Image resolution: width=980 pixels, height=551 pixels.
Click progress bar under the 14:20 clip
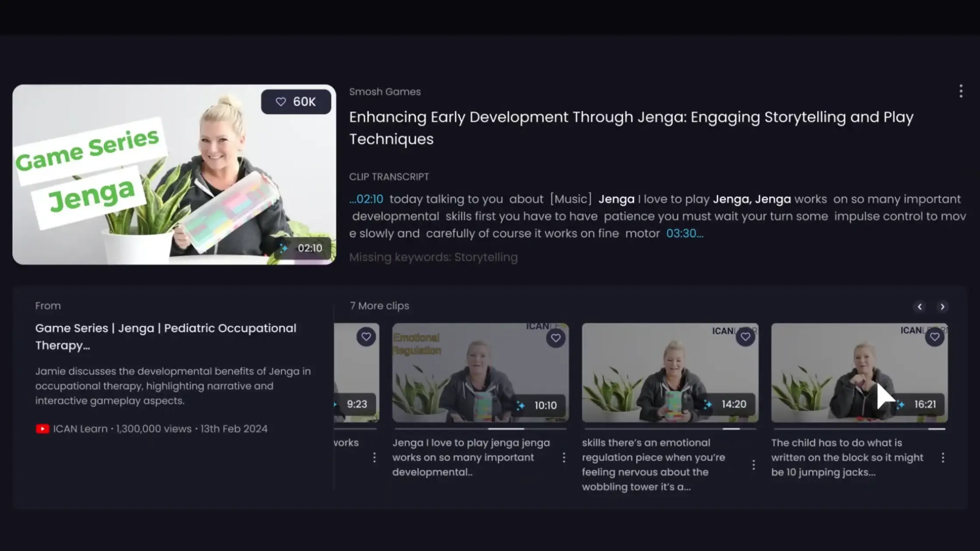670,429
